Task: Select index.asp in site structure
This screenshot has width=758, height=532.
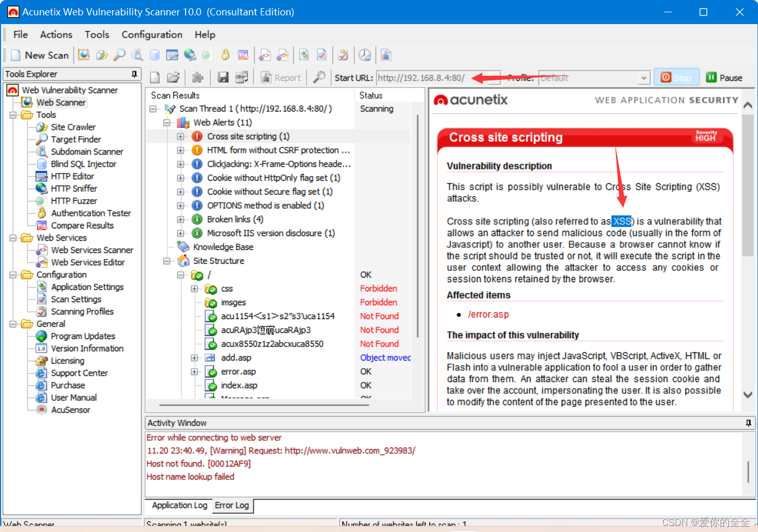Action: coord(239,386)
